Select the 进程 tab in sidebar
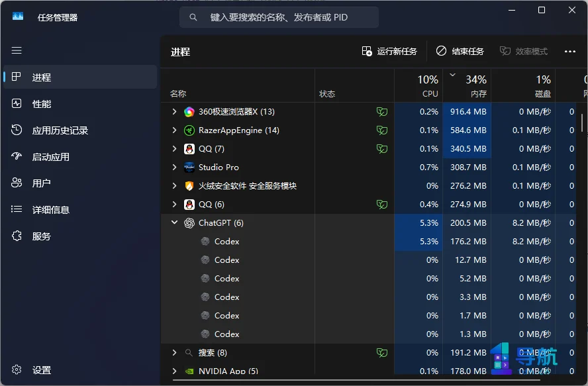 coord(80,77)
